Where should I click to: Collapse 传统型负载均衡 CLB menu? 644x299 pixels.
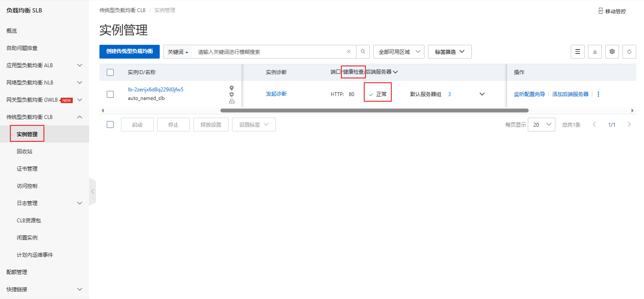80,117
